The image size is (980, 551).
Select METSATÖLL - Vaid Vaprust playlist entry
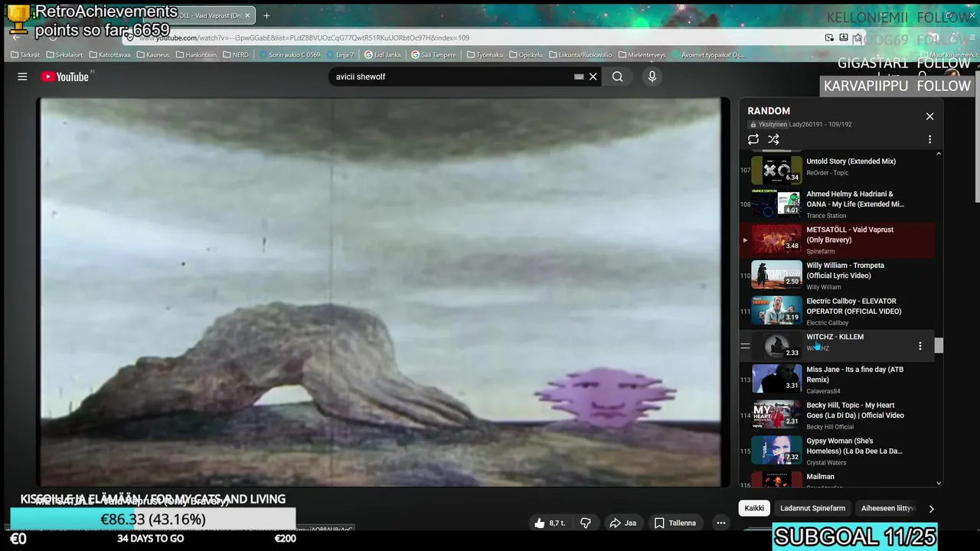pyautogui.click(x=837, y=240)
